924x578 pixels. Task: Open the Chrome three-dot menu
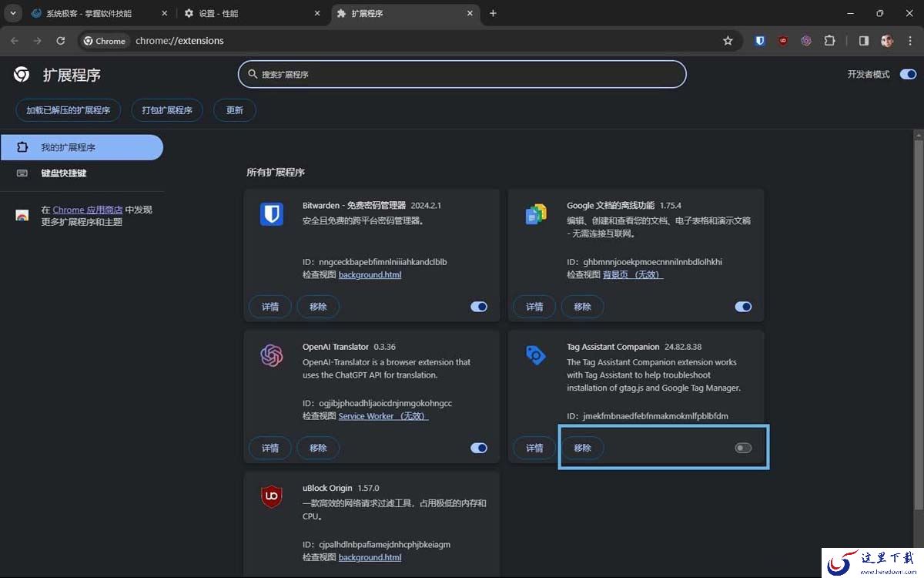coord(909,41)
